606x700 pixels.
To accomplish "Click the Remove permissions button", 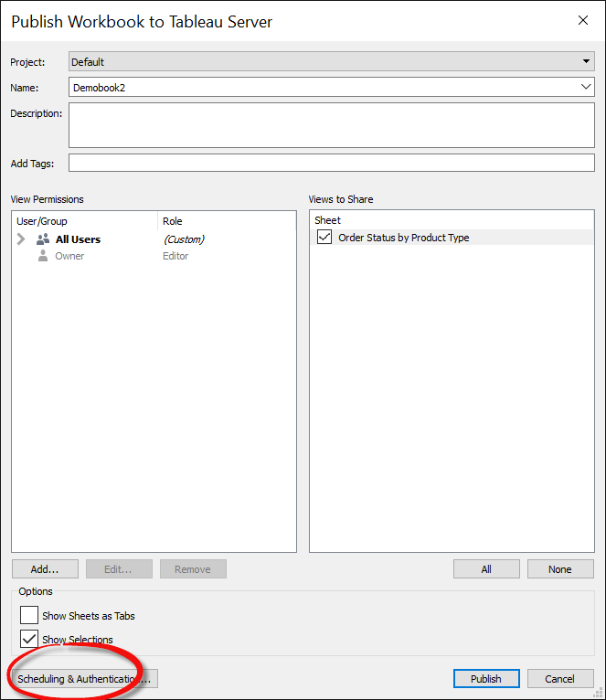I will 193,569.
